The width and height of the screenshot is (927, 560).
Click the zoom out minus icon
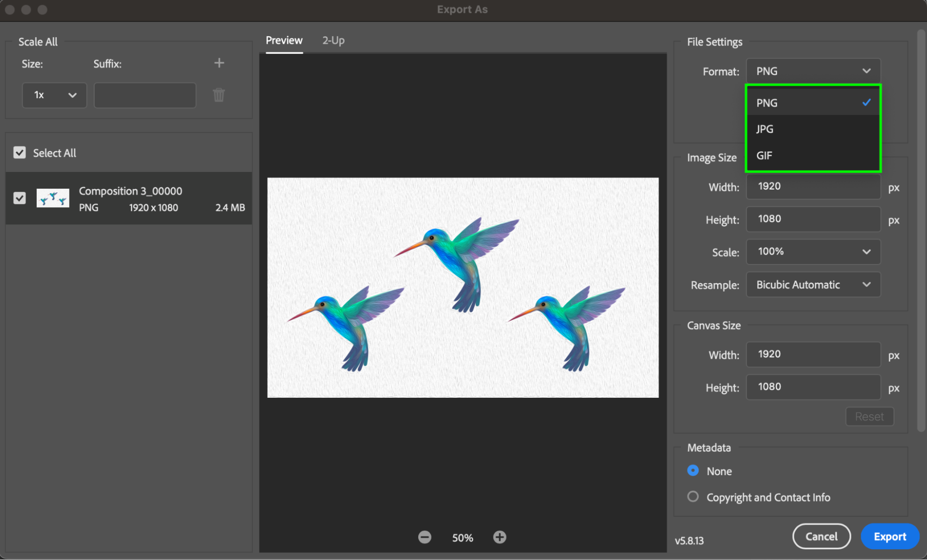(x=424, y=537)
